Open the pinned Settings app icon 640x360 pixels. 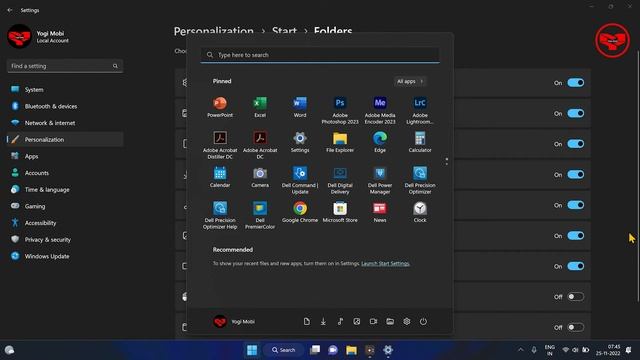(300, 142)
